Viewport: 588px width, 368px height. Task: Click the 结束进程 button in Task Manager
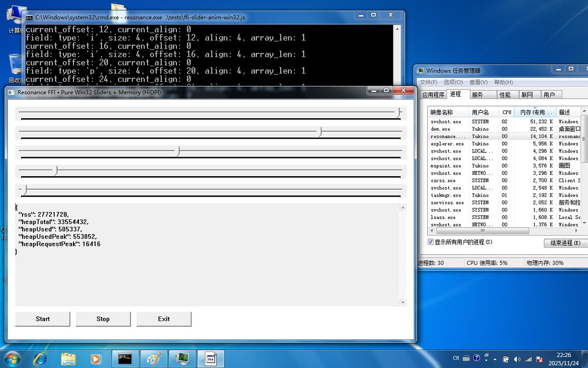[564, 242]
